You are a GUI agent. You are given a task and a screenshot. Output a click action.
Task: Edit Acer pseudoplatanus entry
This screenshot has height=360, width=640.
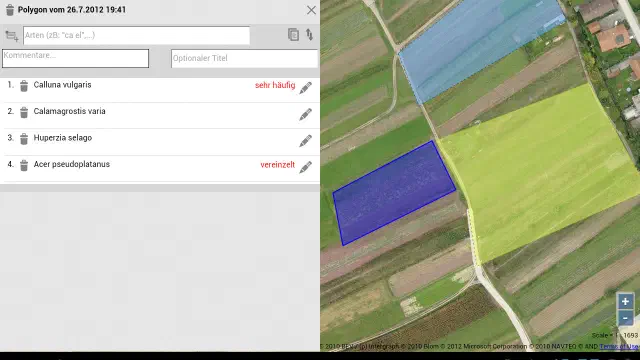click(305, 167)
